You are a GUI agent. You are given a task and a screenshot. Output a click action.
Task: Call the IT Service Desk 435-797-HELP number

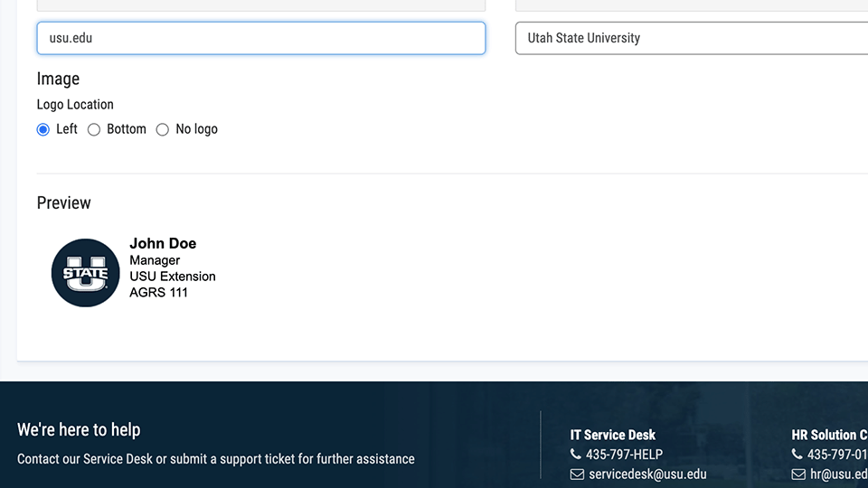[624, 455]
